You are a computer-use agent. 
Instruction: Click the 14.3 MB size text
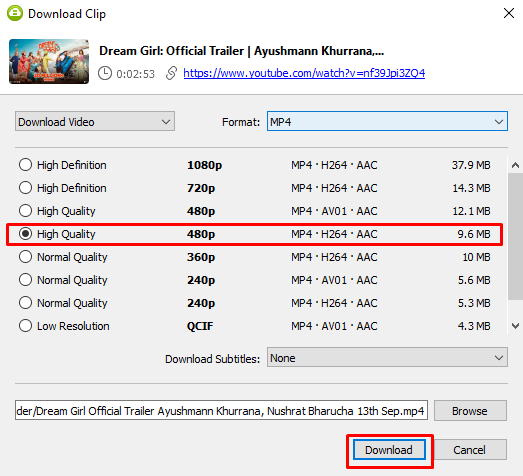coord(471,188)
